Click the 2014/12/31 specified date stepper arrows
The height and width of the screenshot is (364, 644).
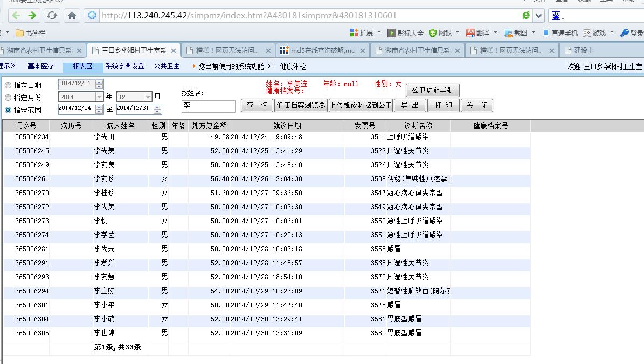[x=99, y=84]
